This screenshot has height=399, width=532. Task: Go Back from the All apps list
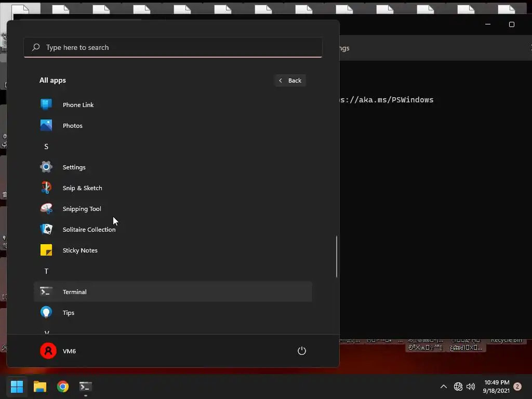pos(290,81)
